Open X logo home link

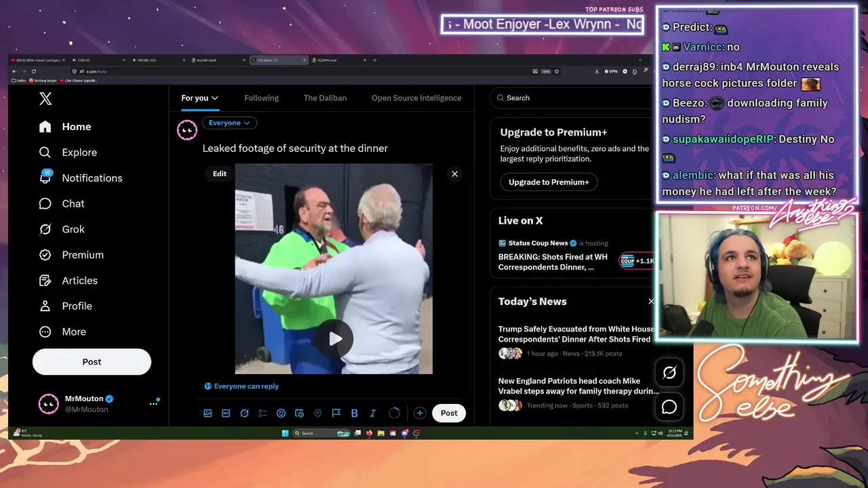pyautogui.click(x=45, y=98)
